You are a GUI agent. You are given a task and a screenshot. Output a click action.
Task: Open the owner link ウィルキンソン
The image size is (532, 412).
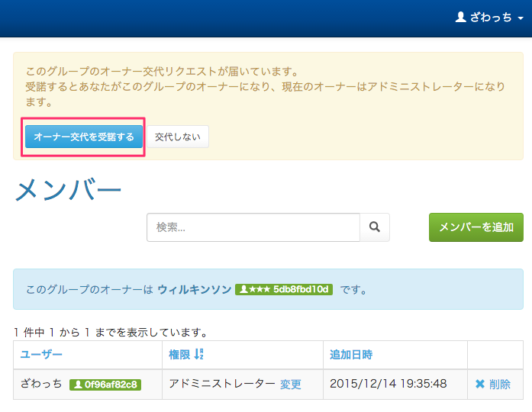[194, 289]
